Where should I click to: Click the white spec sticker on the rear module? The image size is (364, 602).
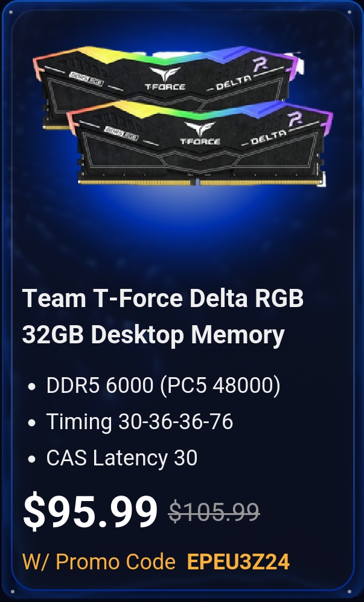(86, 79)
